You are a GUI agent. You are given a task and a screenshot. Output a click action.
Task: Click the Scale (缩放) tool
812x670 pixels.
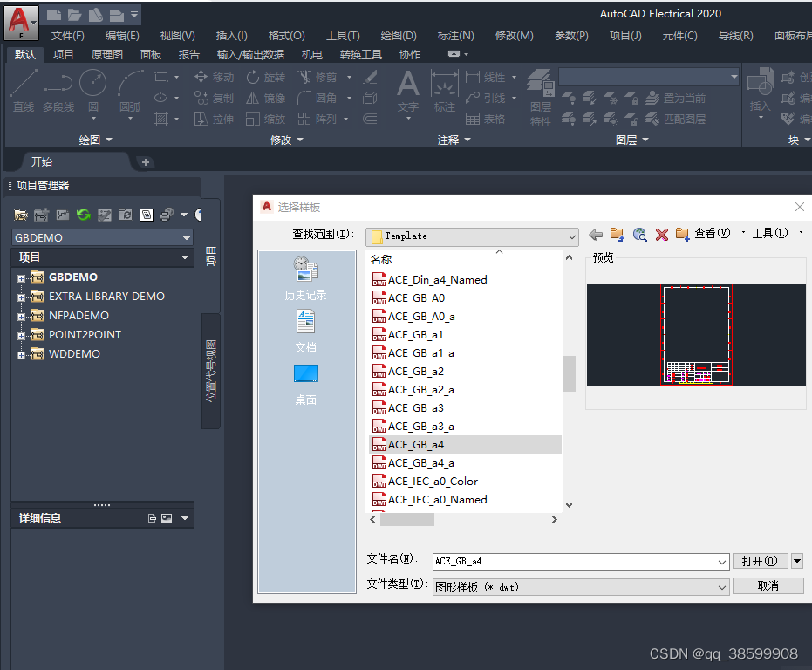[266, 120]
